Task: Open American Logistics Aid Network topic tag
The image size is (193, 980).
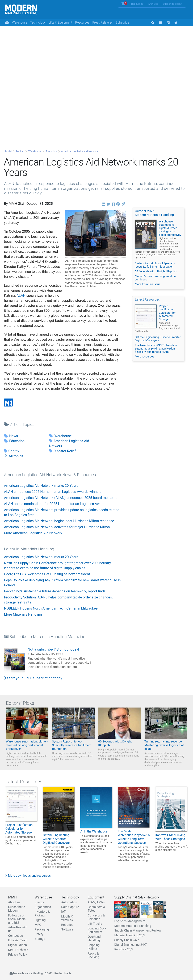Action: [x=69, y=443]
